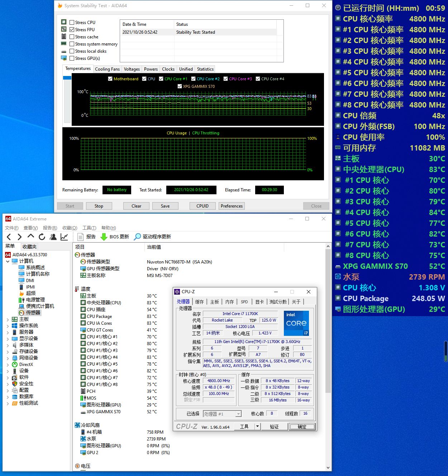Click the AIDA64 back navigation arrow
This screenshot has height=476, width=448.
(9, 237)
